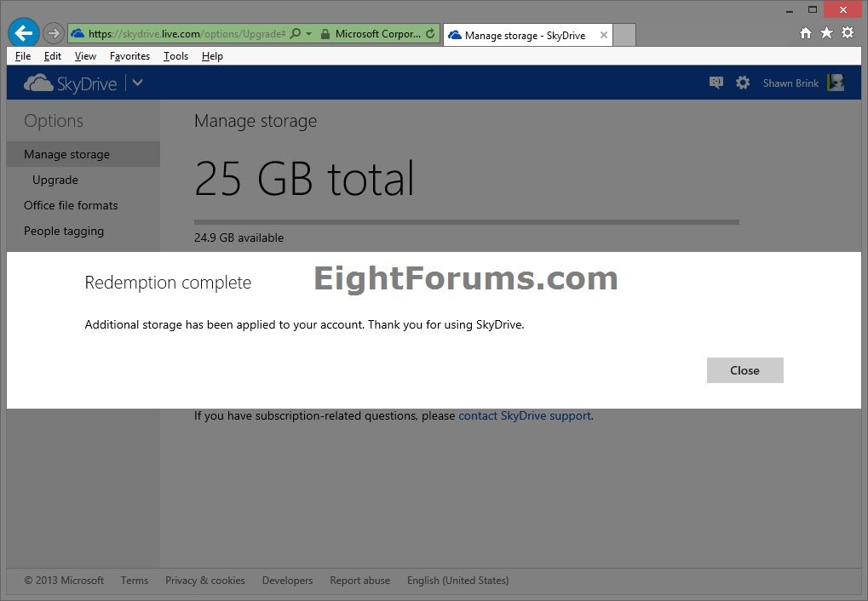Open Internet Explorer home via the house icon
This screenshot has width=868, height=601.
click(x=804, y=32)
